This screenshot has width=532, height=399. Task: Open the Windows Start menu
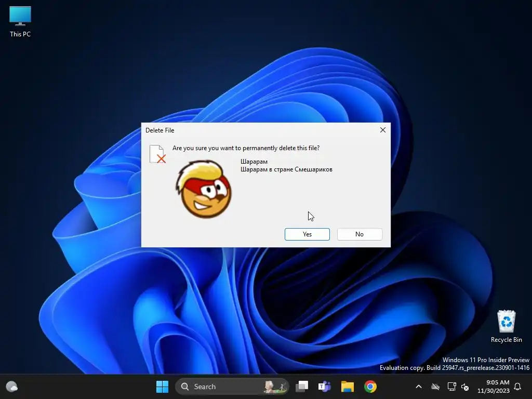pyautogui.click(x=162, y=387)
